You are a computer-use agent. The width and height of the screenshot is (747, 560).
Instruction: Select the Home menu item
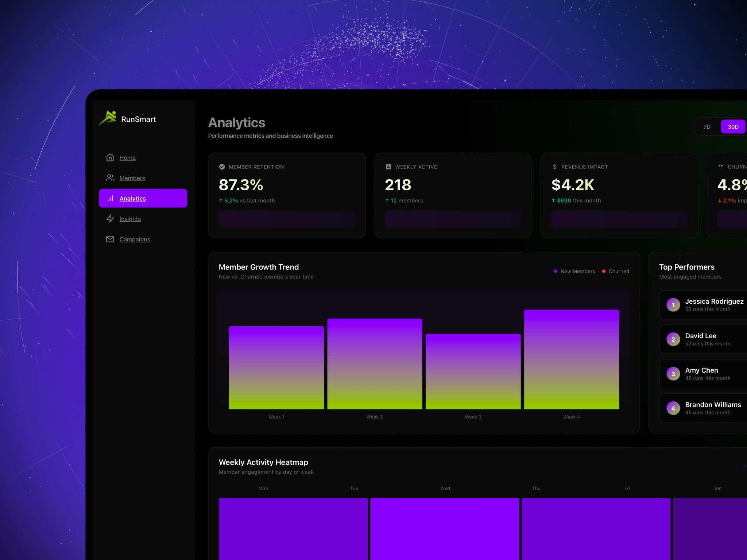127,157
